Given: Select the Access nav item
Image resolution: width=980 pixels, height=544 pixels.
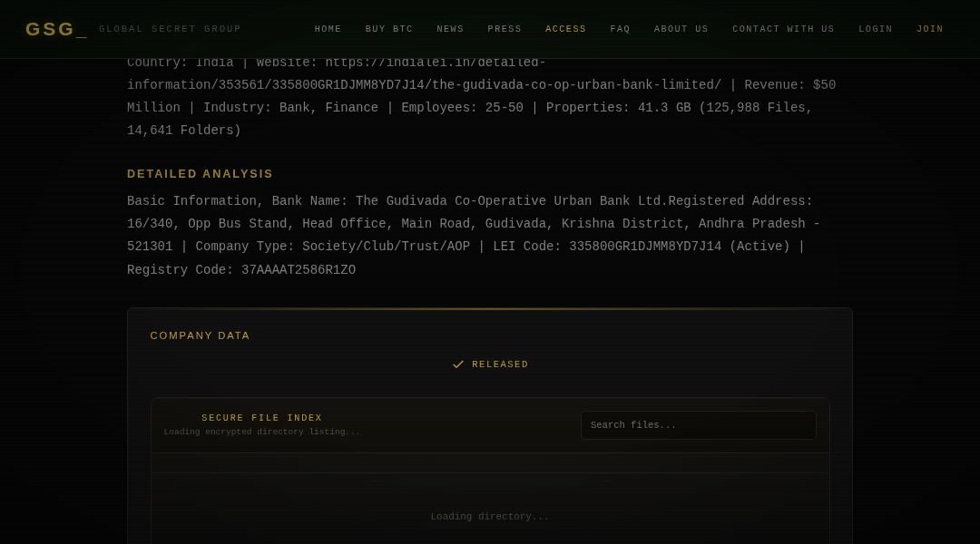Looking at the screenshot, I should pyautogui.click(x=565, y=29).
